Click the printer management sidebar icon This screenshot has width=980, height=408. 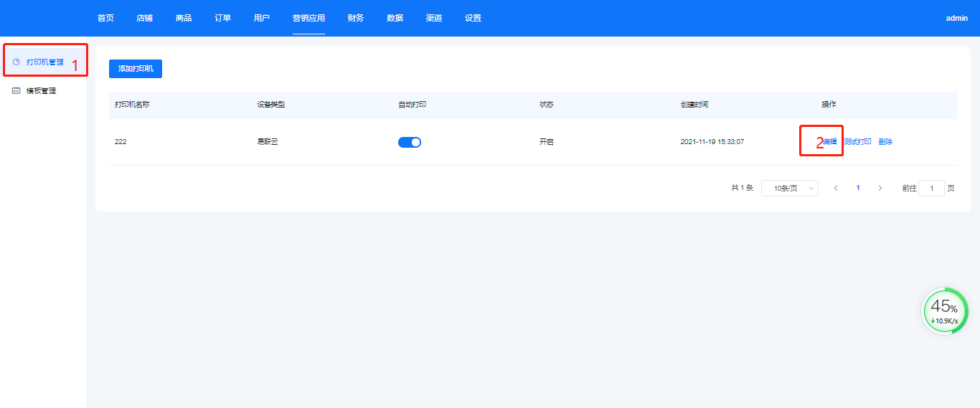click(17, 62)
